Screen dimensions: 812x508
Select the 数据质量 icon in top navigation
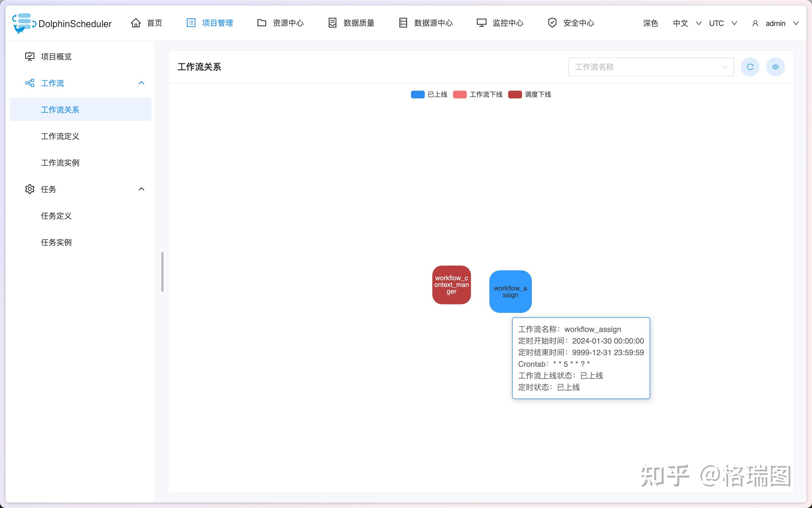(332, 23)
